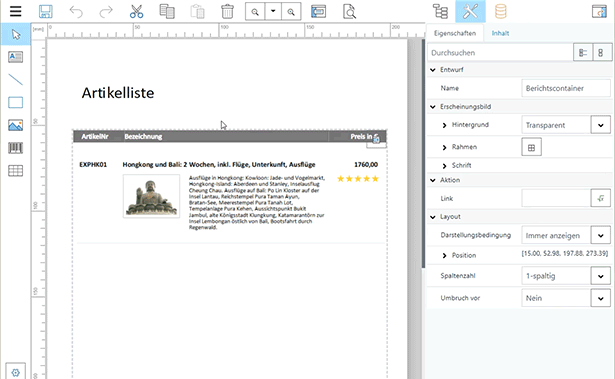
Task: Click the gear settings icon at bottom-left
Action: [x=16, y=372]
